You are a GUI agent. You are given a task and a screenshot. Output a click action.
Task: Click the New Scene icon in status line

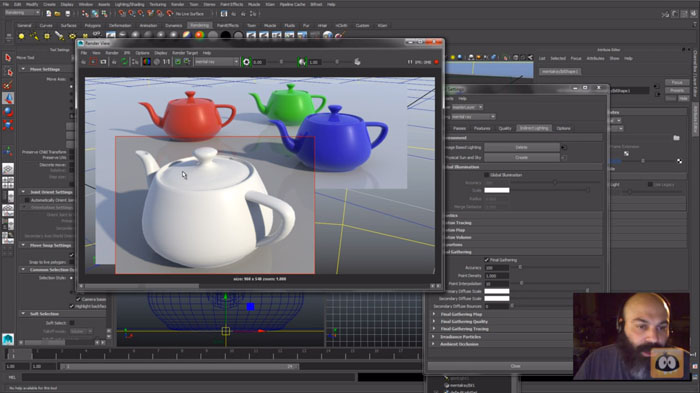click(x=48, y=14)
